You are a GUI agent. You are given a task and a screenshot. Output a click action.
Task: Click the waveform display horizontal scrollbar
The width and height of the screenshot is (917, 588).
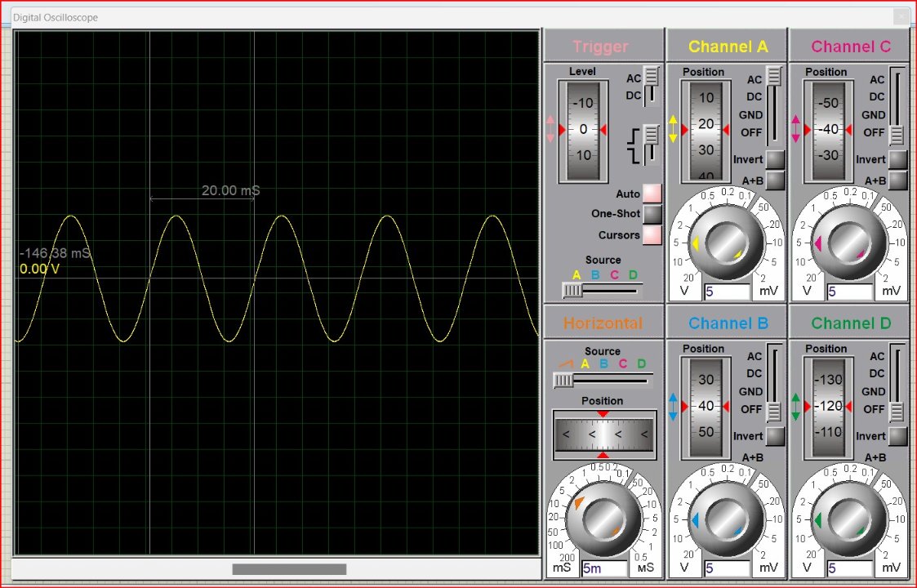(x=290, y=569)
